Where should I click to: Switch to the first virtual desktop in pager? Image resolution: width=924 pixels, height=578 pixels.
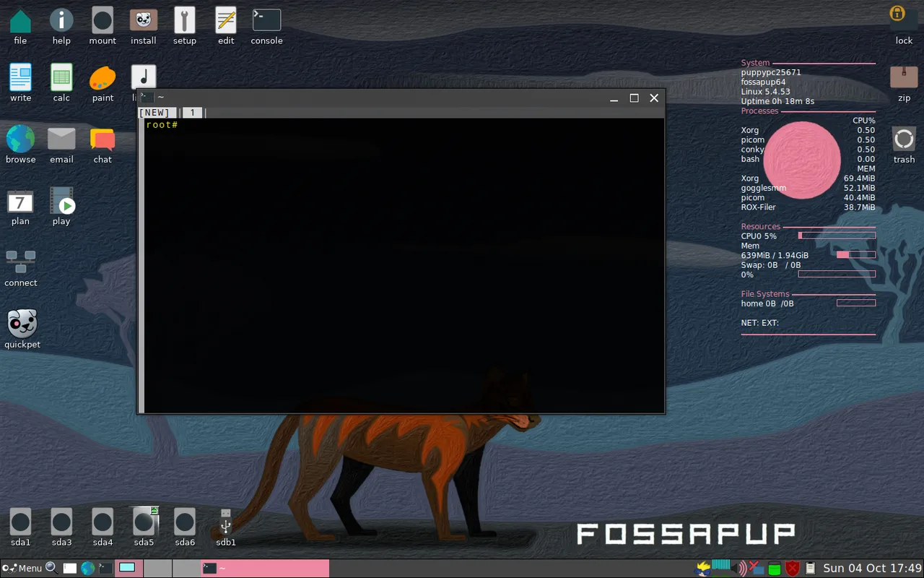click(x=129, y=568)
